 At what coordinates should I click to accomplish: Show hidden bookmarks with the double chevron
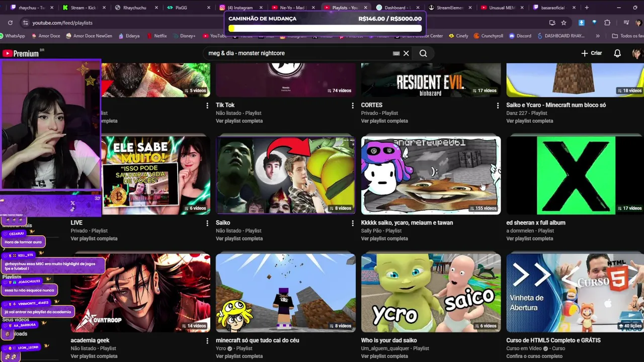click(x=598, y=36)
